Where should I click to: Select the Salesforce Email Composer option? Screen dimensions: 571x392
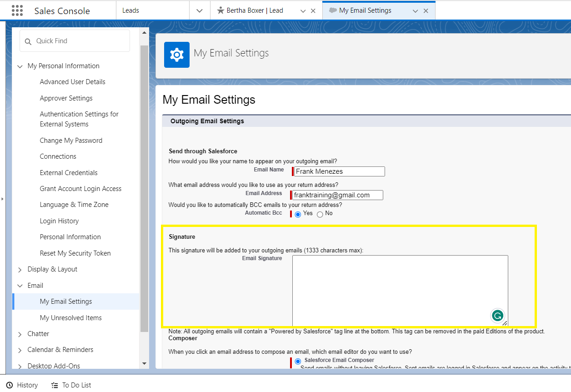(298, 361)
